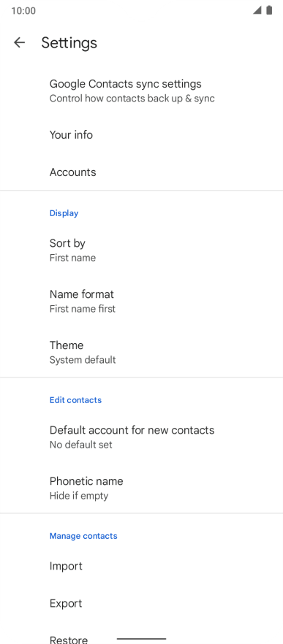This screenshot has height=644, width=283.
Task: Select Import under Manage contacts
Action: click(x=142, y=566)
